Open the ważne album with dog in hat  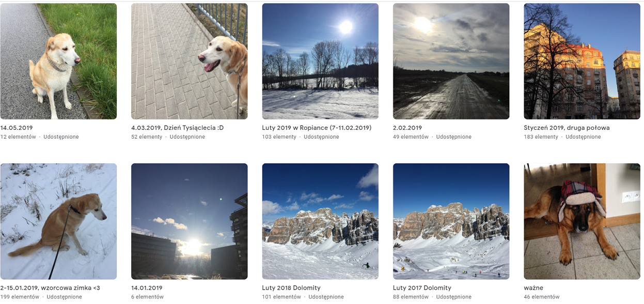click(582, 221)
